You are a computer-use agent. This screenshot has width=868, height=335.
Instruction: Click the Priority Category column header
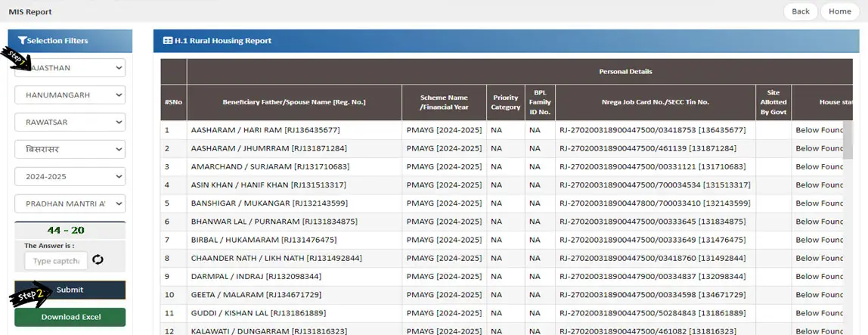point(506,102)
